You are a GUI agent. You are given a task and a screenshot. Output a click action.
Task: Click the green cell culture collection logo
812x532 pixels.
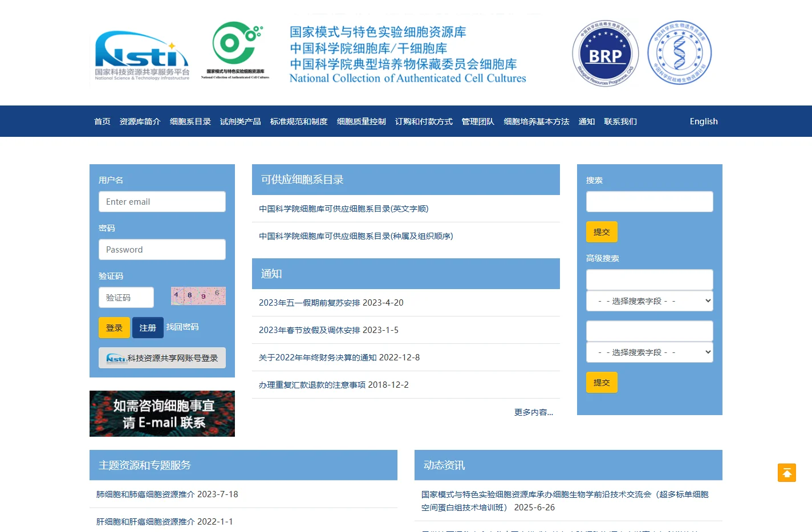(235, 50)
